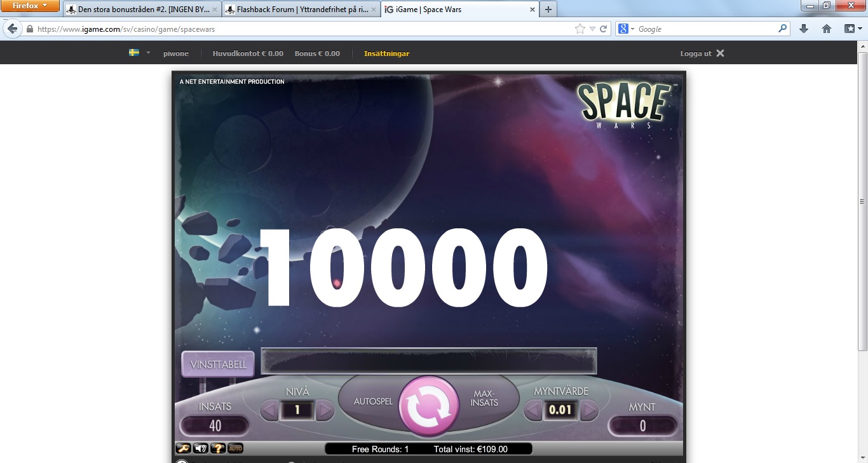The width and height of the screenshot is (868, 463).
Task: Open the Insättningar deposits link
Action: tap(386, 53)
